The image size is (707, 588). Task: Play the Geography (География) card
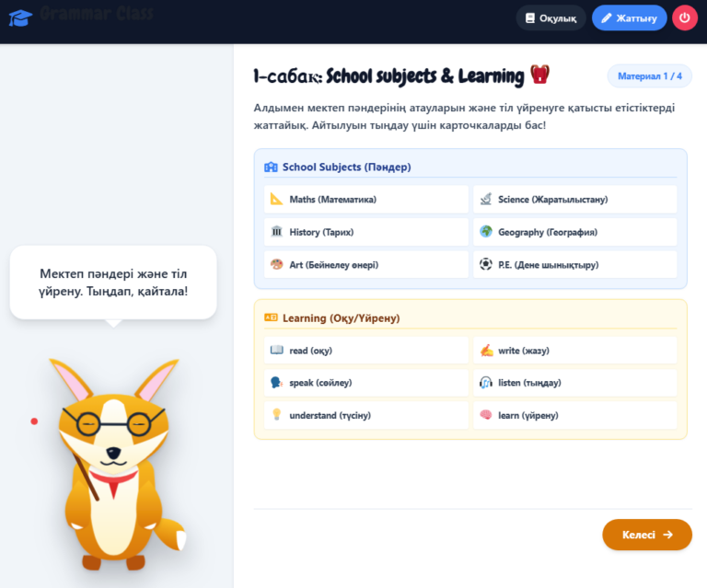[574, 232]
